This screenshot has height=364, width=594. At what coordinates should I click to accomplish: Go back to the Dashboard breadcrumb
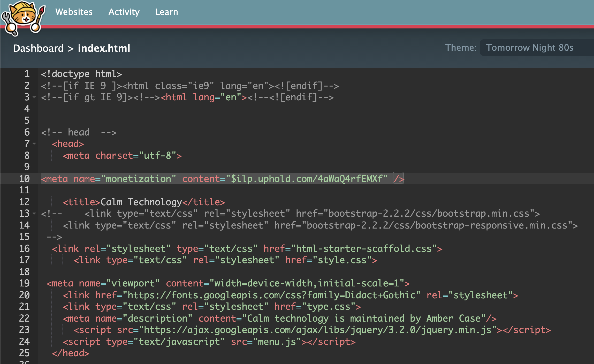(x=38, y=48)
